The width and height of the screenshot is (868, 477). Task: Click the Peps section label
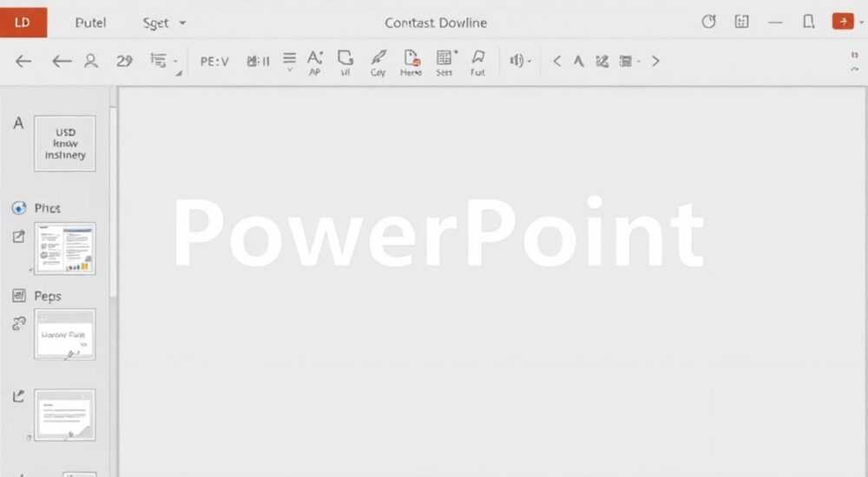click(x=48, y=296)
